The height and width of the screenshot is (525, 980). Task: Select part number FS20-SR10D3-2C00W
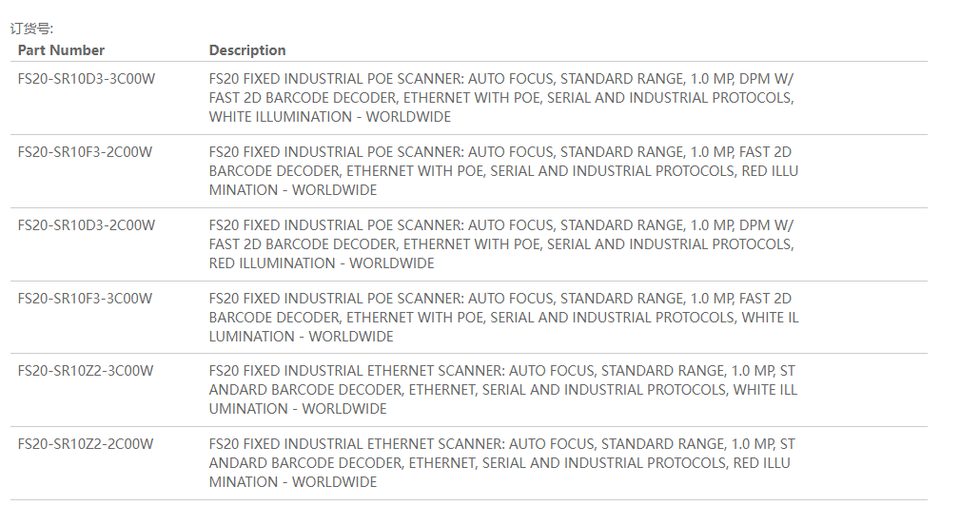coord(87,225)
